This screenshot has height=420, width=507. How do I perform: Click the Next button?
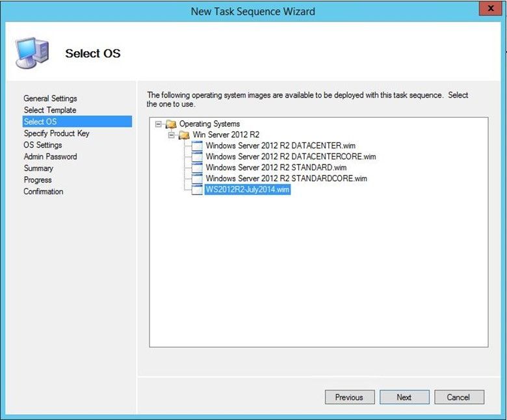[404, 397]
